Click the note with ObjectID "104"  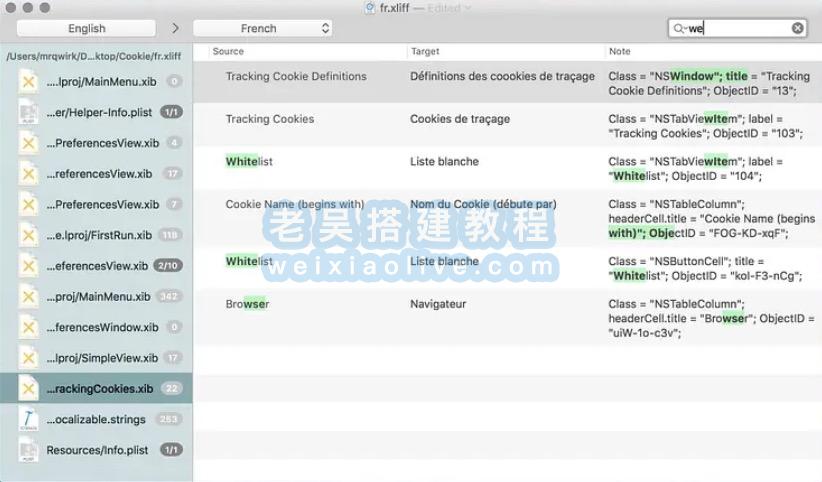click(695, 169)
